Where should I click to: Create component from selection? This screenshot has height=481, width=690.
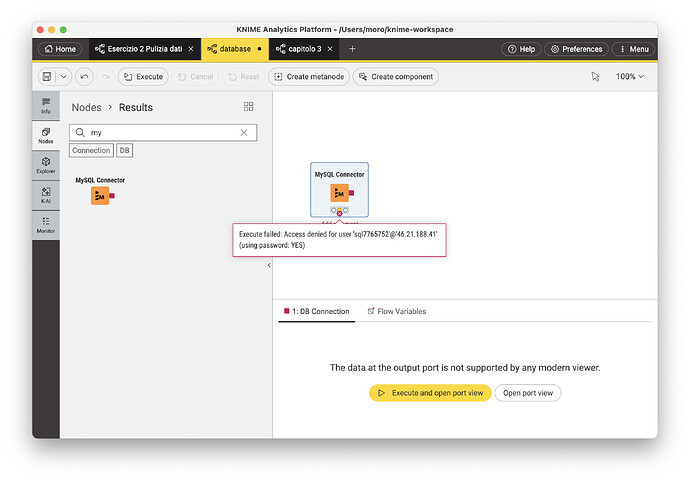[396, 77]
